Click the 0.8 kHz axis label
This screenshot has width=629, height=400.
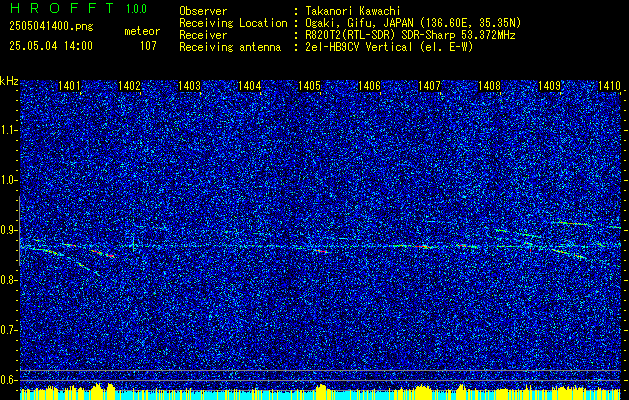point(8,280)
